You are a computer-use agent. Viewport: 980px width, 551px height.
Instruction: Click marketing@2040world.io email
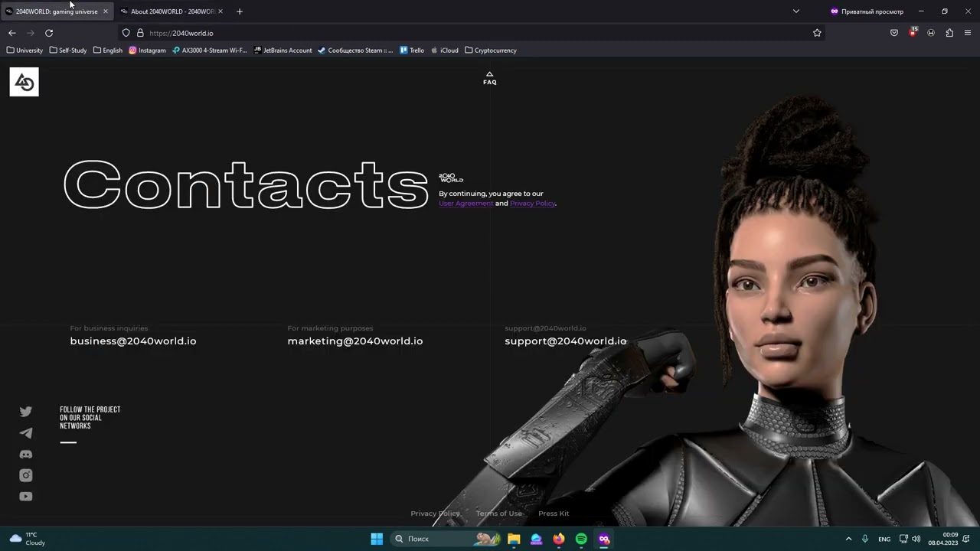click(x=355, y=341)
